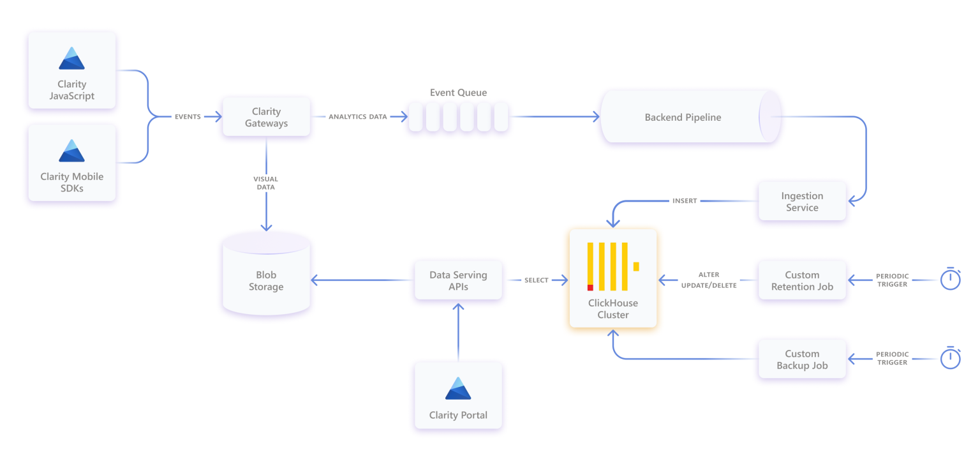
Task: Open the Clarity Portal logo icon
Action: [458, 388]
